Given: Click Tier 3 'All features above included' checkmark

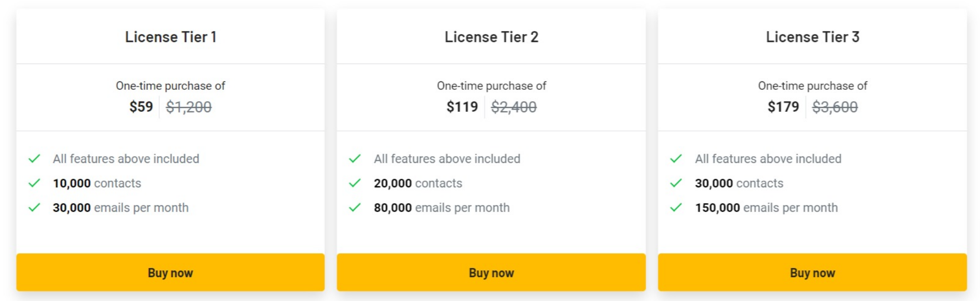Looking at the screenshot, I should (676, 159).
